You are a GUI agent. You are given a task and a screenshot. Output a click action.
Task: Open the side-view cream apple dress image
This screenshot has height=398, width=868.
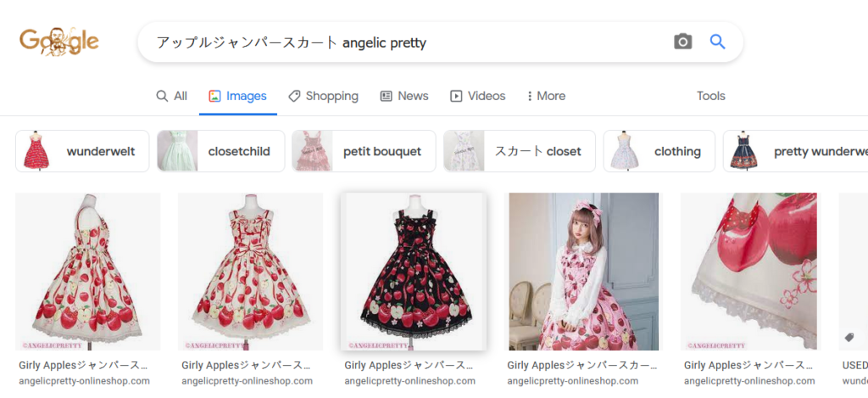click(x=88, y=272)
